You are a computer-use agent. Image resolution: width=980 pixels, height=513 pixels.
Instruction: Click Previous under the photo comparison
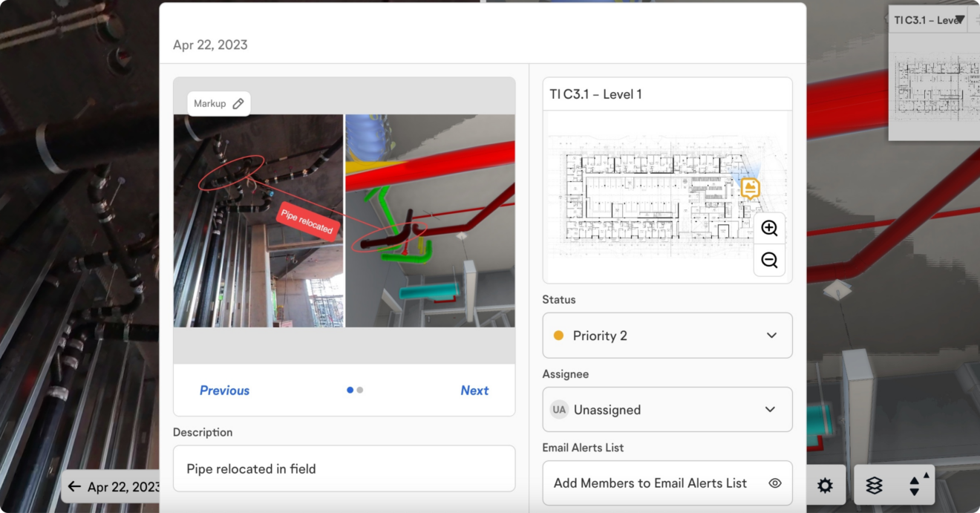[224, 390]
